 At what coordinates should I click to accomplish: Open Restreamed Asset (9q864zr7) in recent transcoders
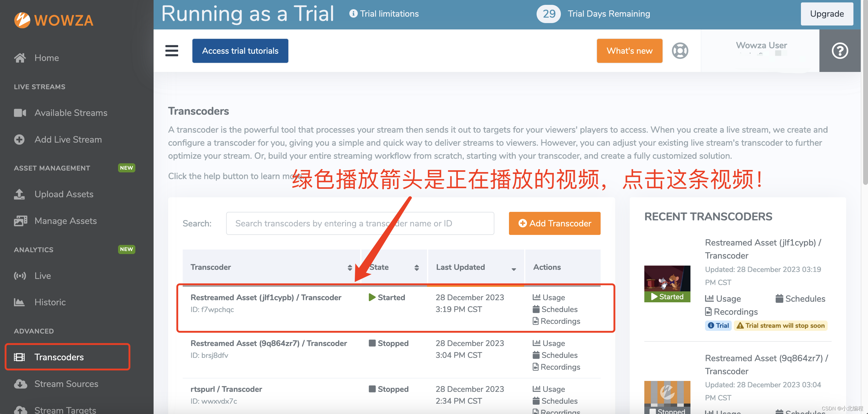click(x=766, y=365)
